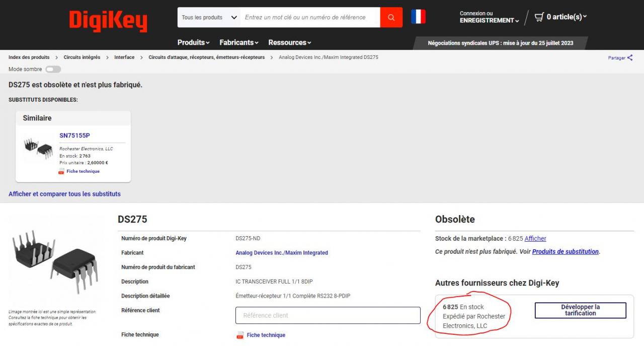644x346 pixels.
Task: Click PDF icon beside Fiche technique row
Action: (240, 335)
